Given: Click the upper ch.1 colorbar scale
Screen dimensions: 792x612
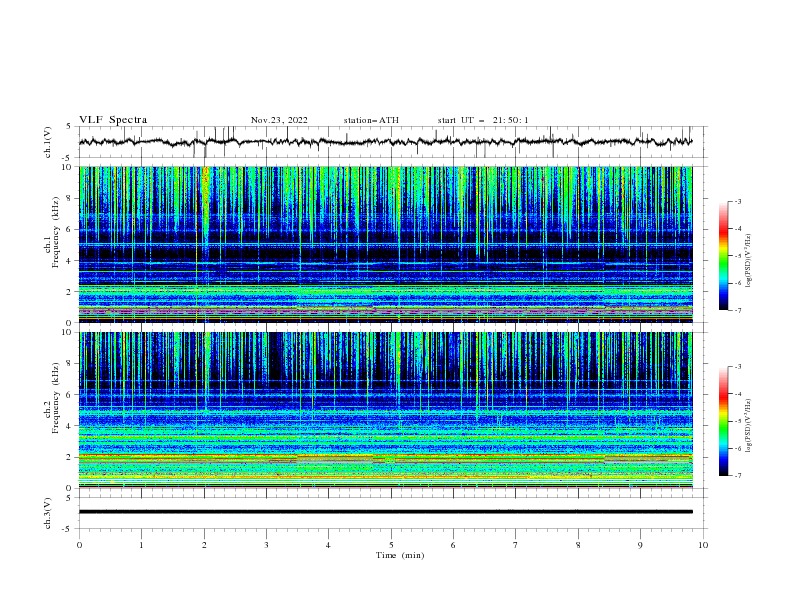Looking at the screenshot, I should click(723, 256).
